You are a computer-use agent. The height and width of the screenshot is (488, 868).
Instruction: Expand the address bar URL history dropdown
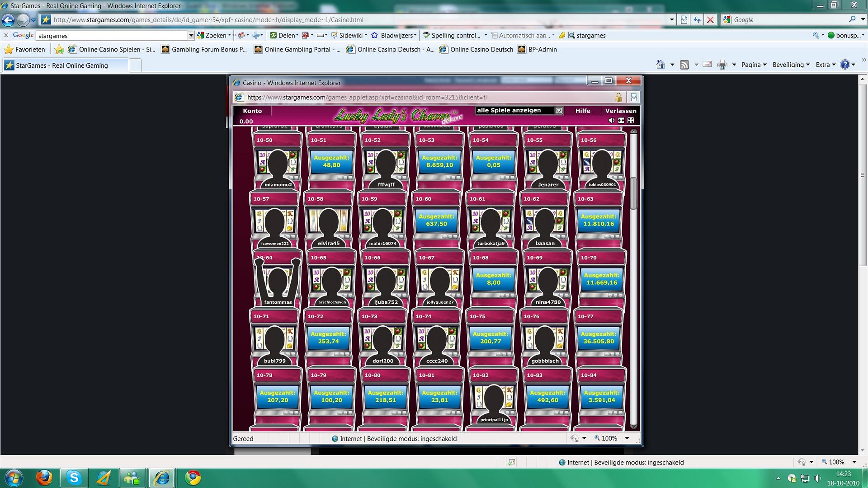click(672, 20)
